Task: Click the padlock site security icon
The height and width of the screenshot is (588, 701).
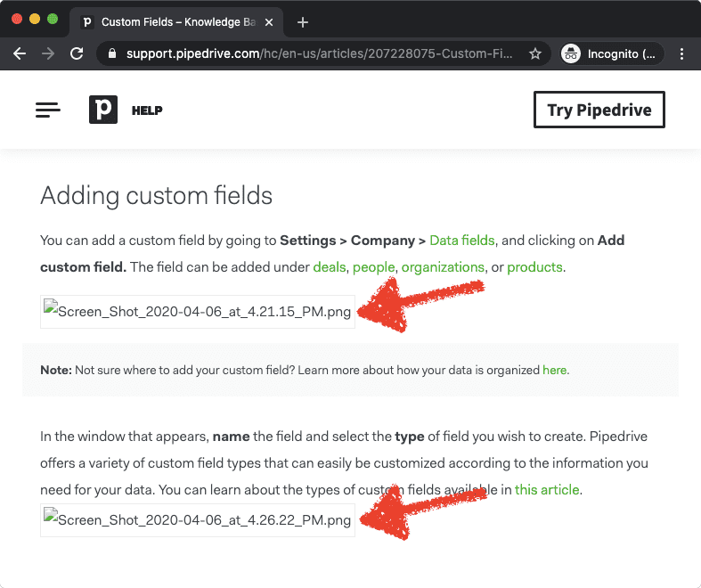Action: (112, 53)
